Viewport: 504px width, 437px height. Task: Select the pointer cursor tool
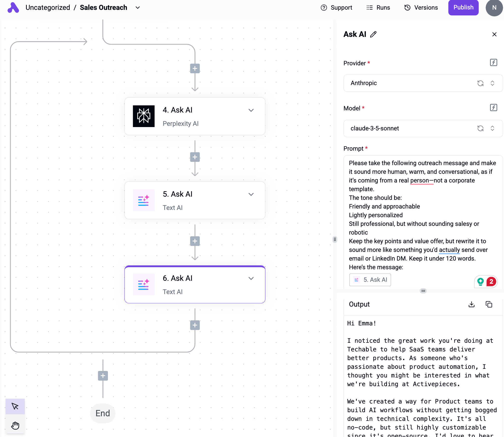click(x=15, y=406)
